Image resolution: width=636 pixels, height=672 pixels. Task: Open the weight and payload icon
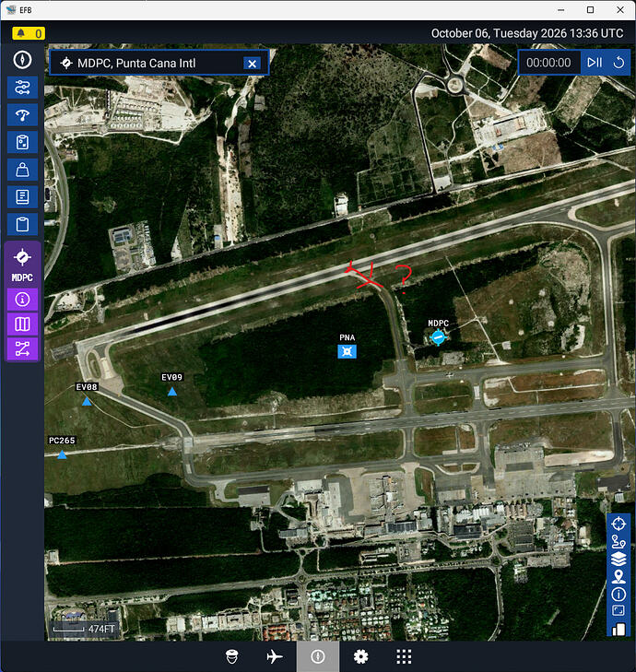pos(22,170)
